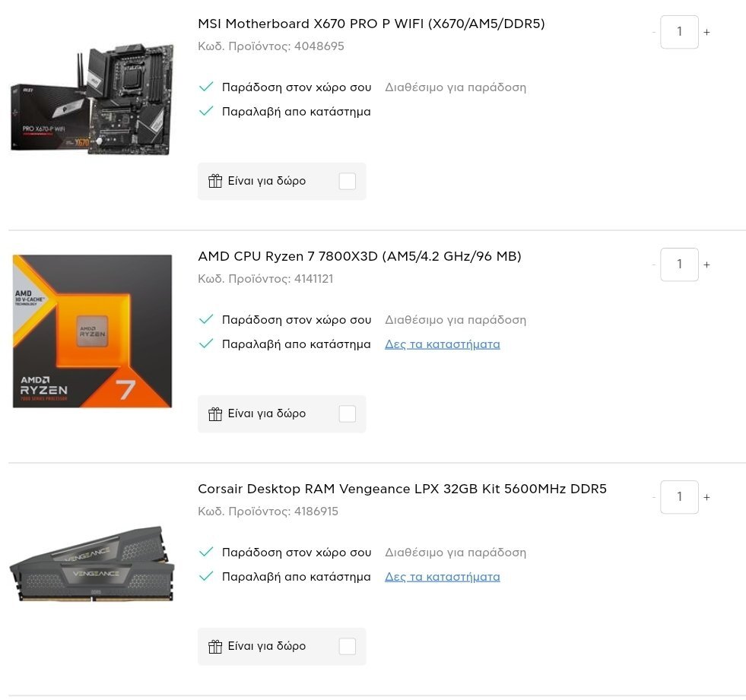Image resolution: width=746 pixels, height=700 pixels.
Task: Increase quantity of AMD Ryzen 7 7800X3D
Action: 707,264
